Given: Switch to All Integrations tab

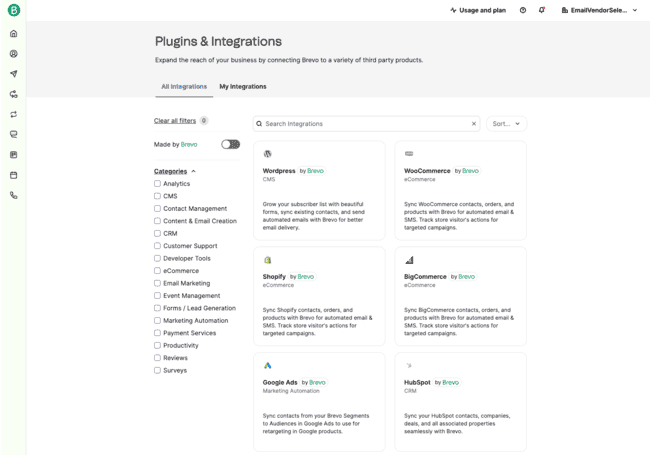Looking at the screenshot, I should [x=184, y=87].
